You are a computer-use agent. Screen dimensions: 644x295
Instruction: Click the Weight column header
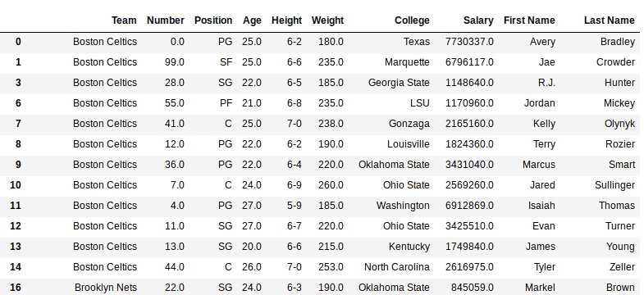point(327,20)
